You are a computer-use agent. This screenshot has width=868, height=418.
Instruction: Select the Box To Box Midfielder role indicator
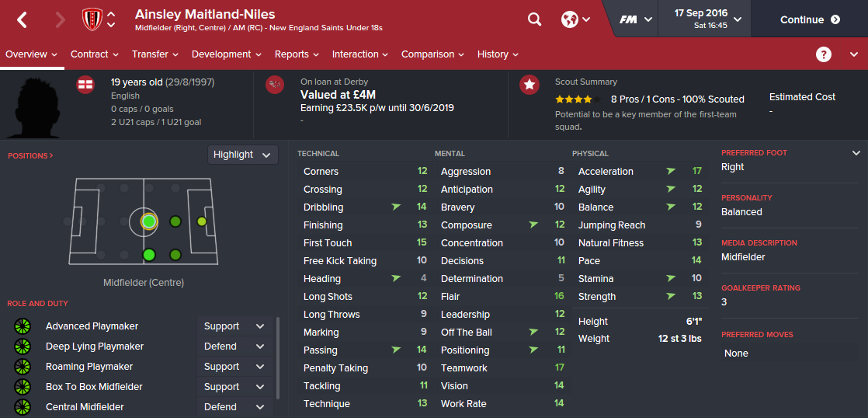pyautogui.click(x=22, y=387)
